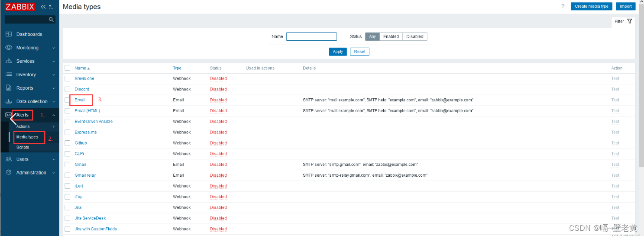Screen dimensions: 644x236
Task: Click the Data collection download icon
Action: click(x=9, y=101)
